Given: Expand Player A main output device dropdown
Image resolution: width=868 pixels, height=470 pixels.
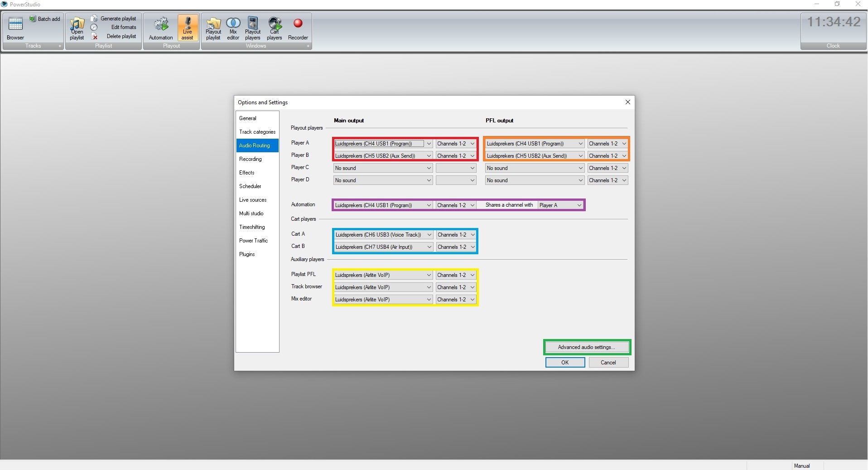Looking at the screenshot, I should pyautogui.click(x=429, y=144).
